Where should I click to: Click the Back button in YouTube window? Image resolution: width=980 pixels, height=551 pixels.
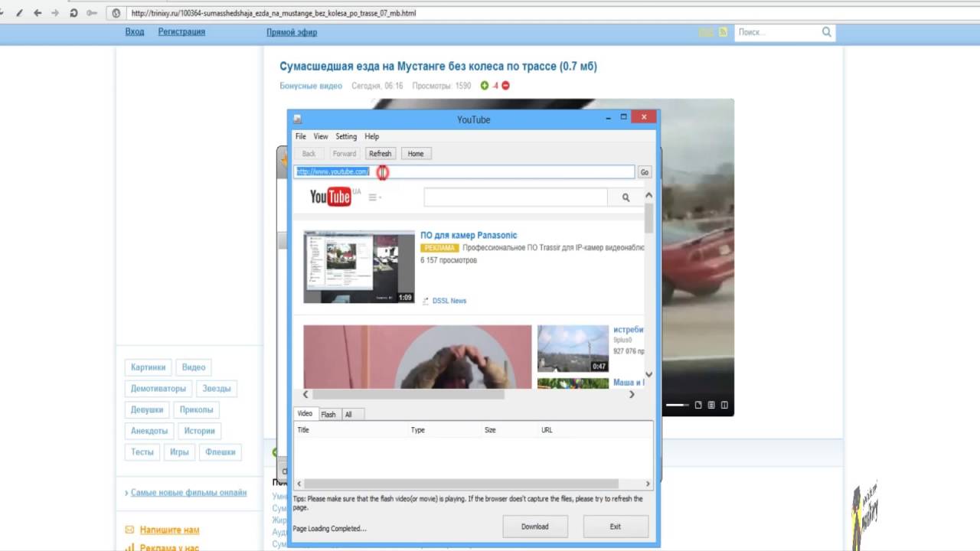309,154
